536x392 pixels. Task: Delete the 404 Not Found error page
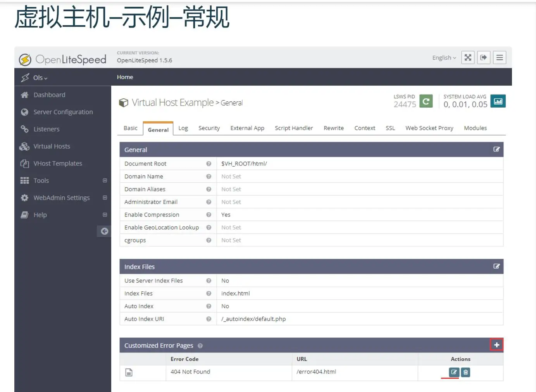(x=465, y=372)
